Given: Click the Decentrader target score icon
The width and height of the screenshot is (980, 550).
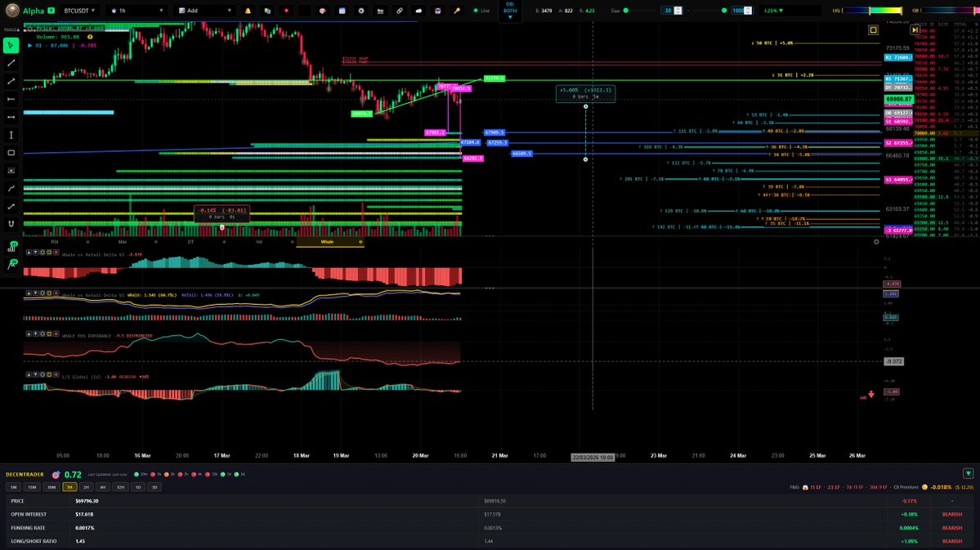Looking at the screenshot, I should pos(56,475).
